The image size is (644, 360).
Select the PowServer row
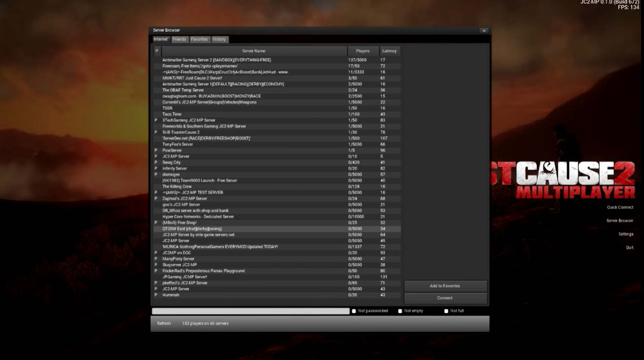coord(277,150)
